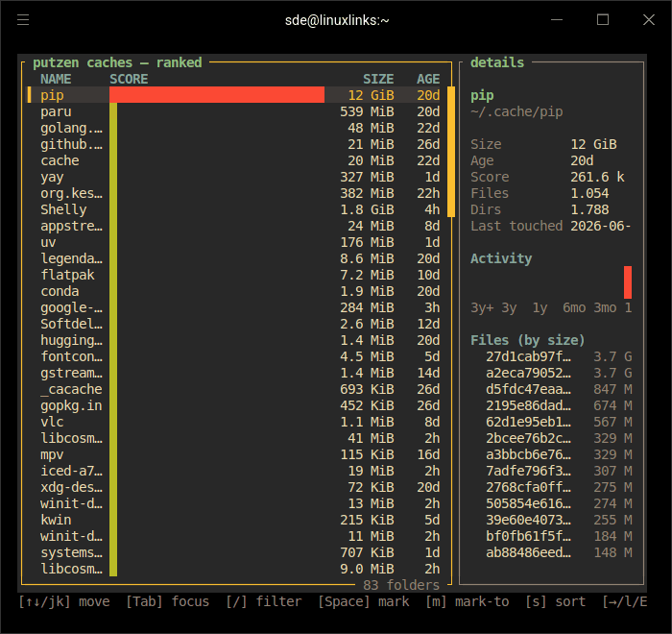Minimize the terminal window
Image resolution: width=672 pixels, height=634 pixels.
[x=557, y=20]
